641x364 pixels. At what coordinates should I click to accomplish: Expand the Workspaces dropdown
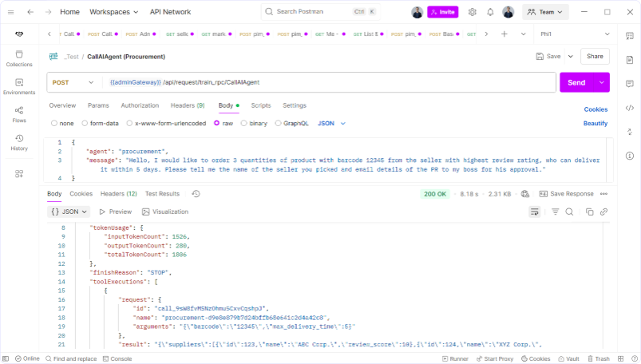[x=113, y=12]
